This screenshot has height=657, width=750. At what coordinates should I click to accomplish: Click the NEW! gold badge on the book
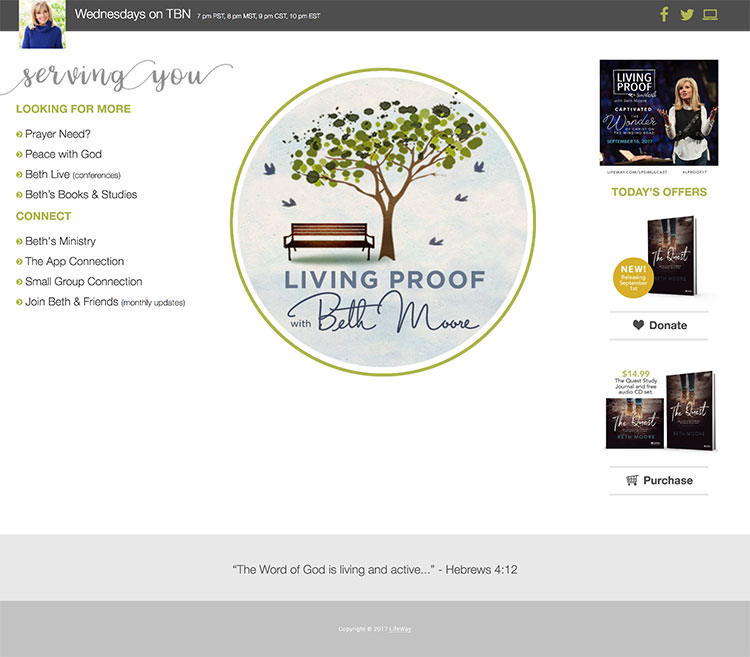[x=633, y=278]
